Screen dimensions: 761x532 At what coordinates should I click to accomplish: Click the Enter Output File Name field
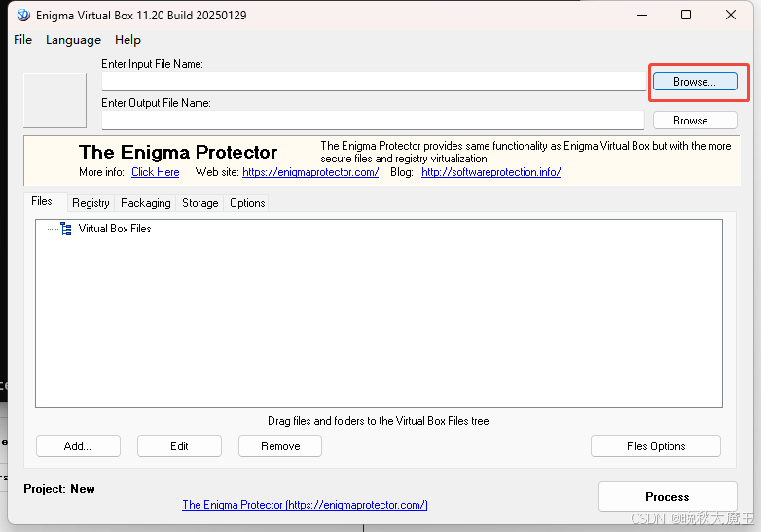point(373,121)
